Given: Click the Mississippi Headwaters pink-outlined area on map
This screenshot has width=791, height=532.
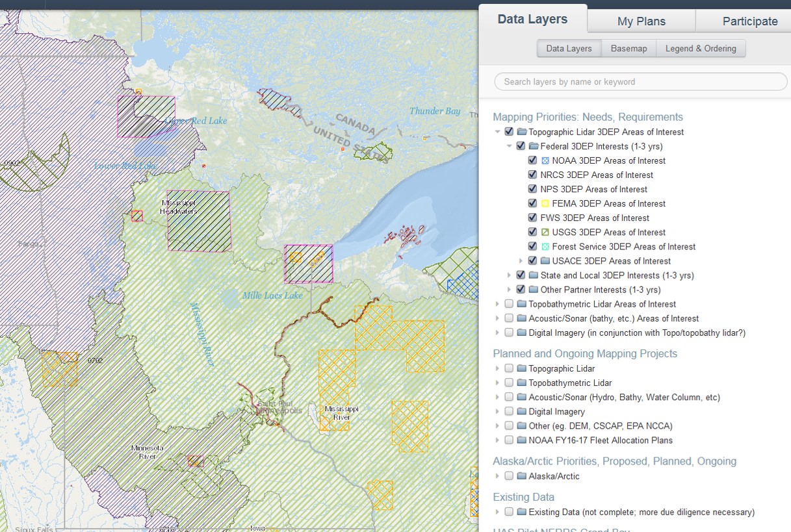Looking at the screenshot, I should [199, 221].
